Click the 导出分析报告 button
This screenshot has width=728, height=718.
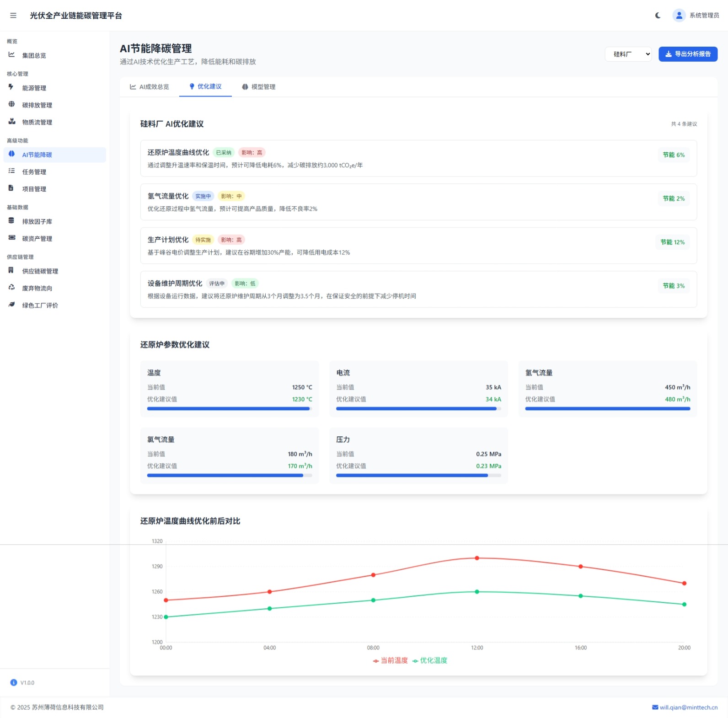click(x=687, y=54)
